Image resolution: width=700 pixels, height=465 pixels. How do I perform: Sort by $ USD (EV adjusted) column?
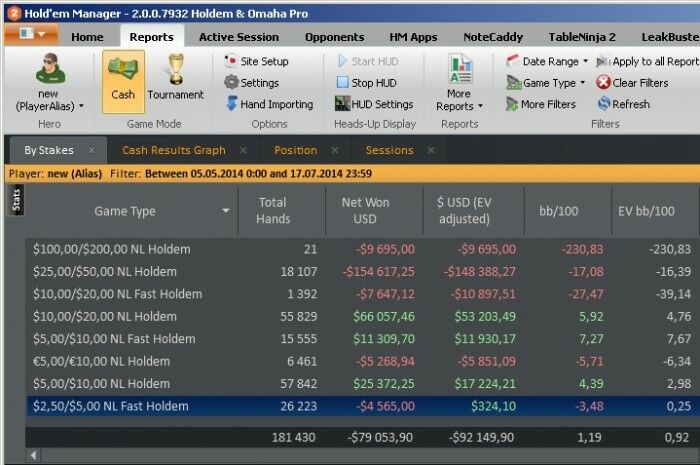[474, 211]
